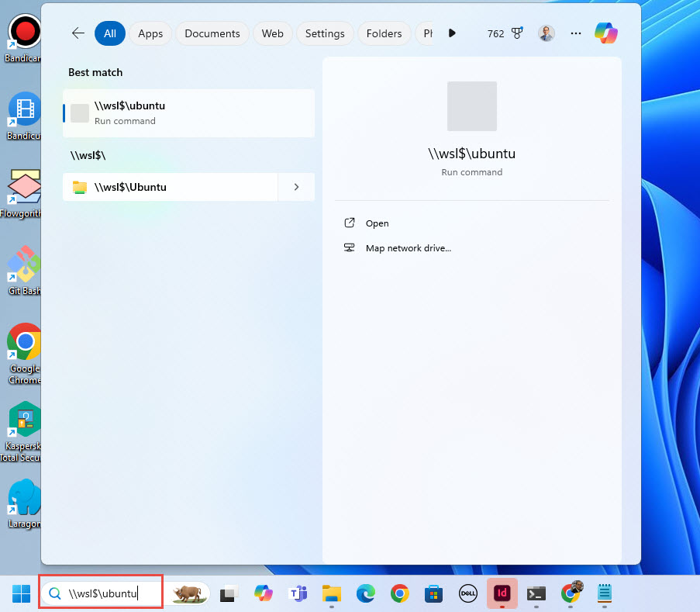Click the Open action
Image resolution: width=700 pixels, height=612 pixels.
pyautogui.click(x=378, y=223)
